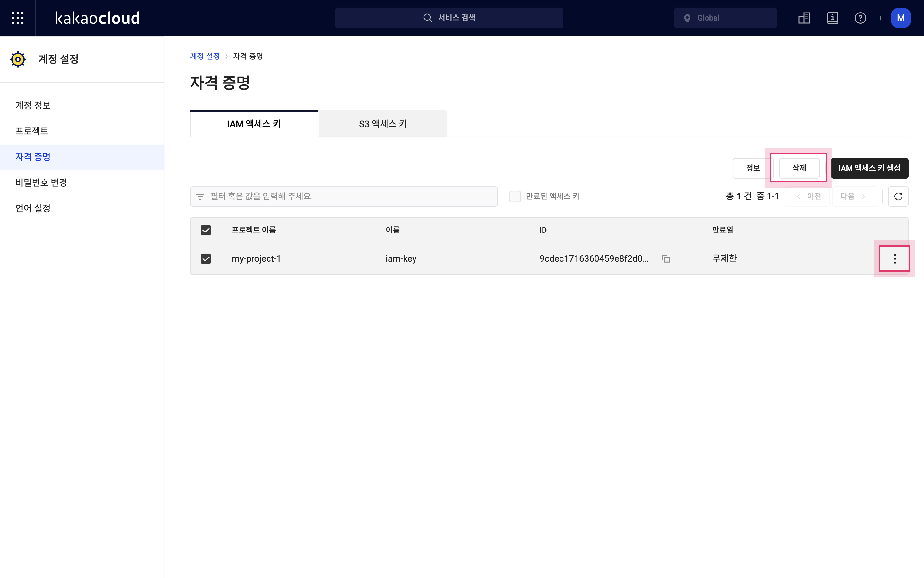The height and width of the screenshot is (578, 924).
Task: Click the filter icon in the filter box
Action: (200, 197)
